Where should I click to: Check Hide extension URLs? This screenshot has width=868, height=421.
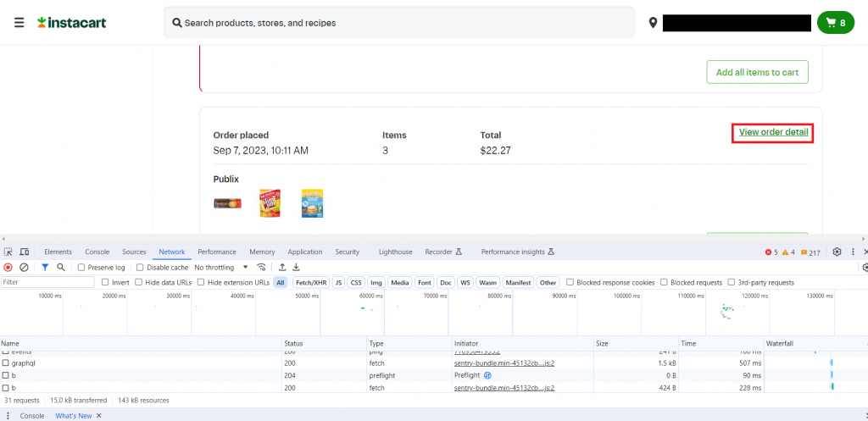click(x=201, y=282)
